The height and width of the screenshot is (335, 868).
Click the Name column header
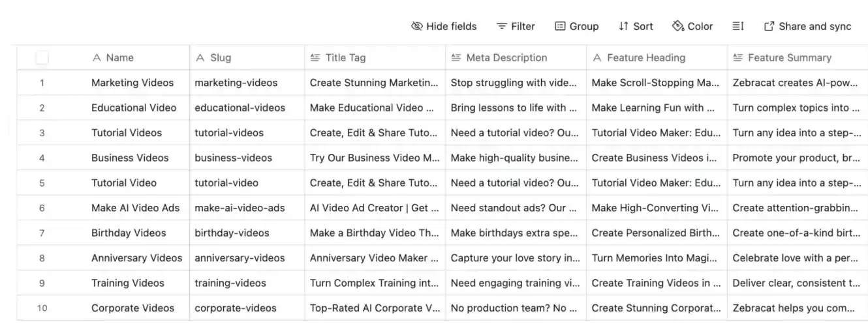(x=119, y=58)
